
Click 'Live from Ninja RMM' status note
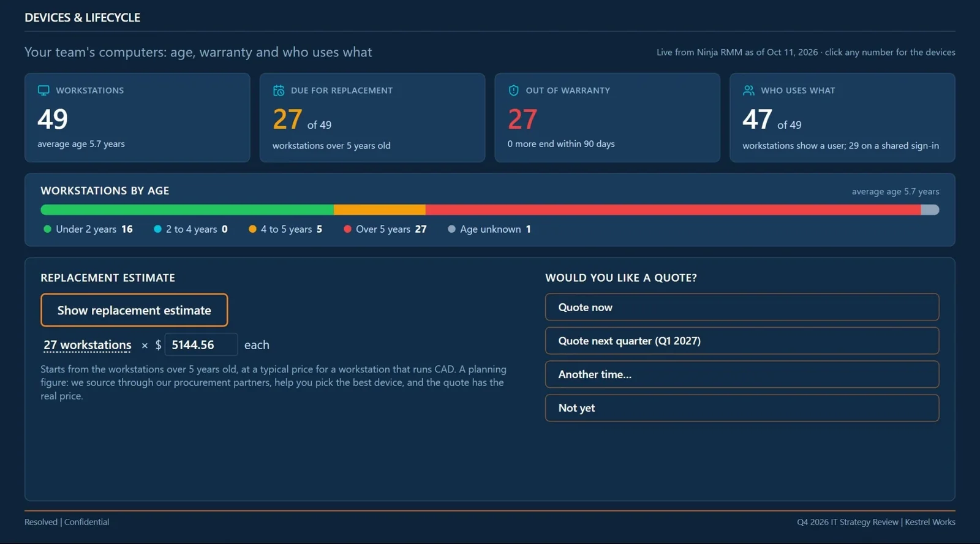(x=806, y=52)
